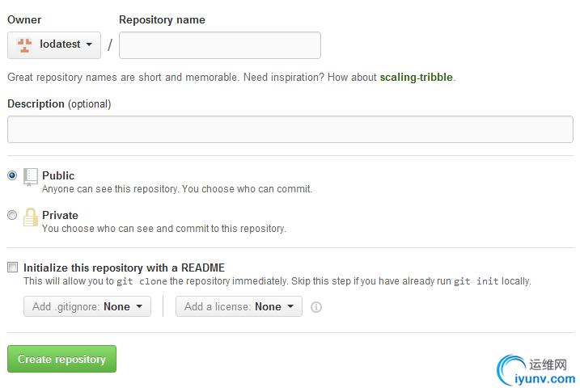Click the Create repository button
The height and width of the screenshot is (392, 580).
(x=61, y=359)
